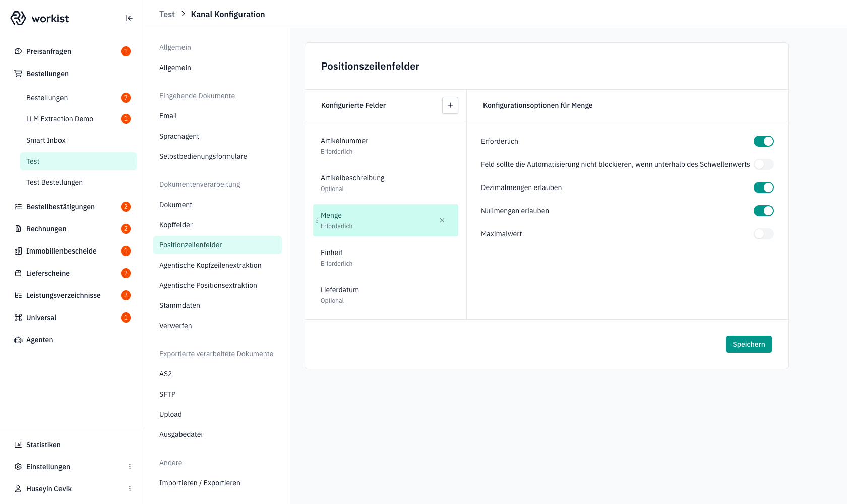
Task: Select the Lieferdatum field
Action: click(386, 295)
